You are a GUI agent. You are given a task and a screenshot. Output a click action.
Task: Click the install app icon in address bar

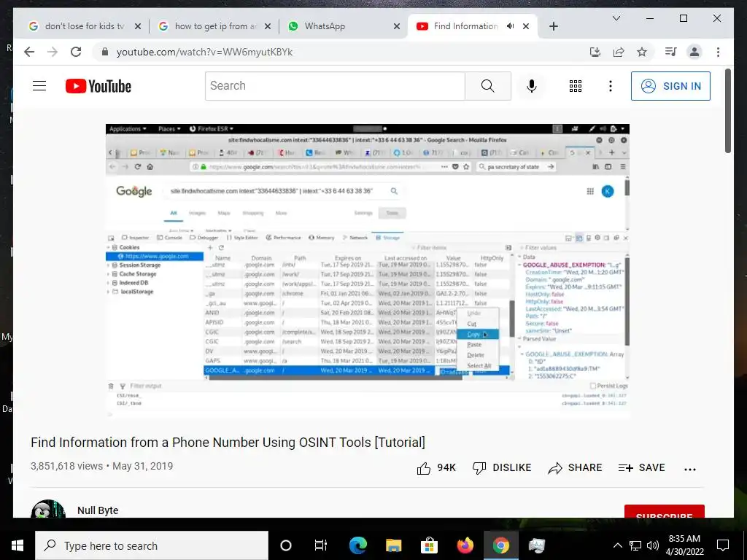(x=595, y=52)
